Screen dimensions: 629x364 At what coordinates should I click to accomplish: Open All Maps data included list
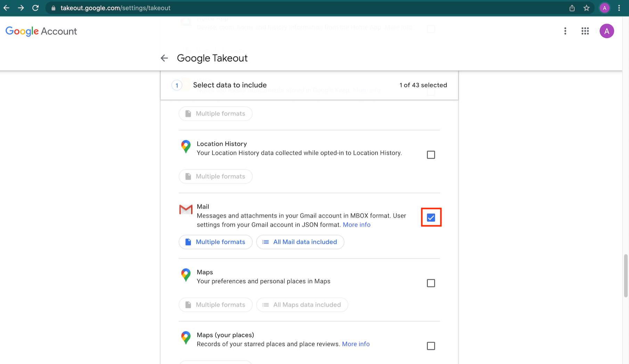(302, 305)
